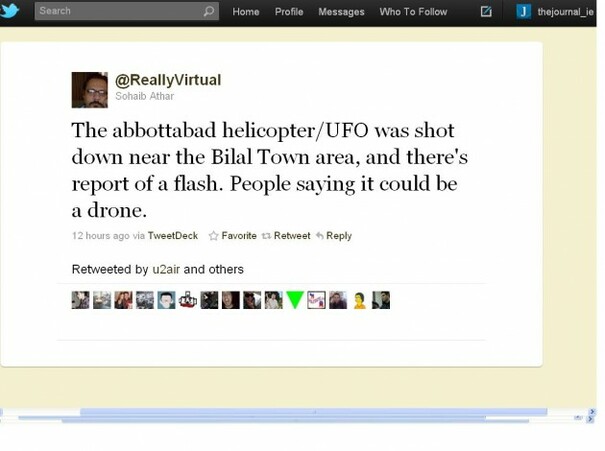Click the u2air retweeter link
The height and width of the screenshot is (451, 605).
166,269
